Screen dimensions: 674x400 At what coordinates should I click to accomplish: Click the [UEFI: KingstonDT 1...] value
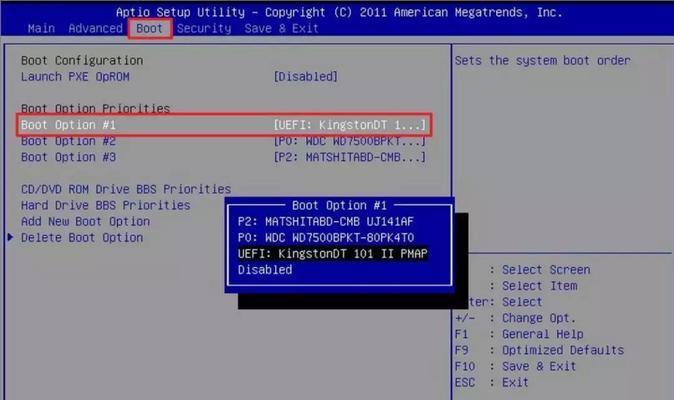click(x=349, y=125)
